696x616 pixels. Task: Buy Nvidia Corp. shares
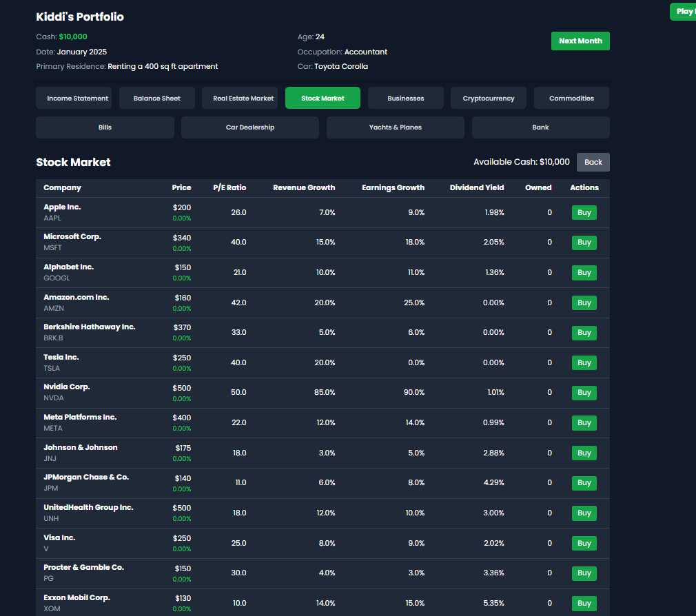coord(584,392)
